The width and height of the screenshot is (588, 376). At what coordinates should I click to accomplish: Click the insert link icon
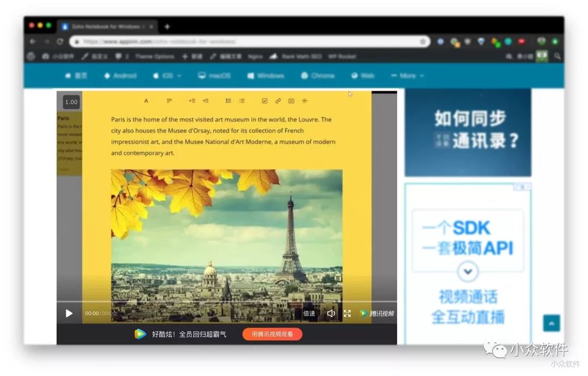coord(278,100)
